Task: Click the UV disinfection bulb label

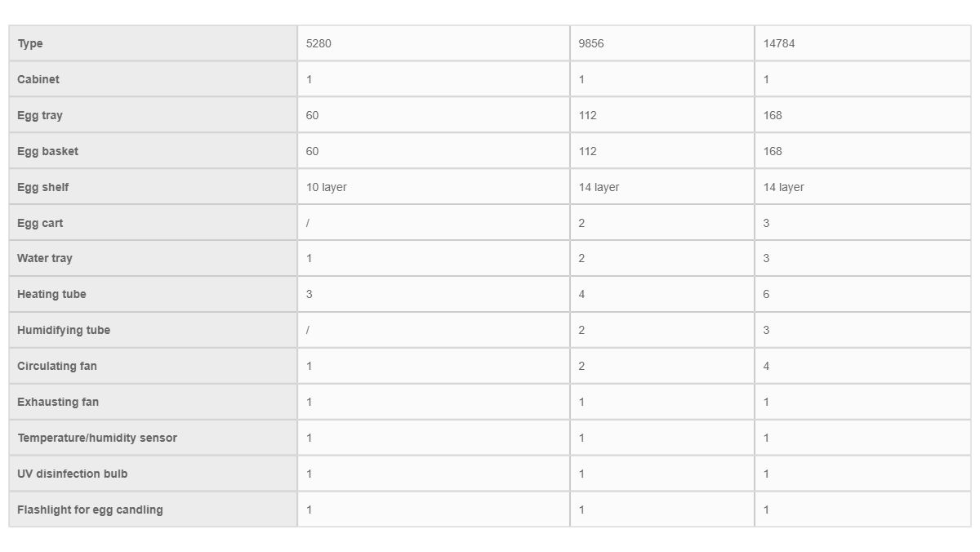Action: [x=73, y=474]
